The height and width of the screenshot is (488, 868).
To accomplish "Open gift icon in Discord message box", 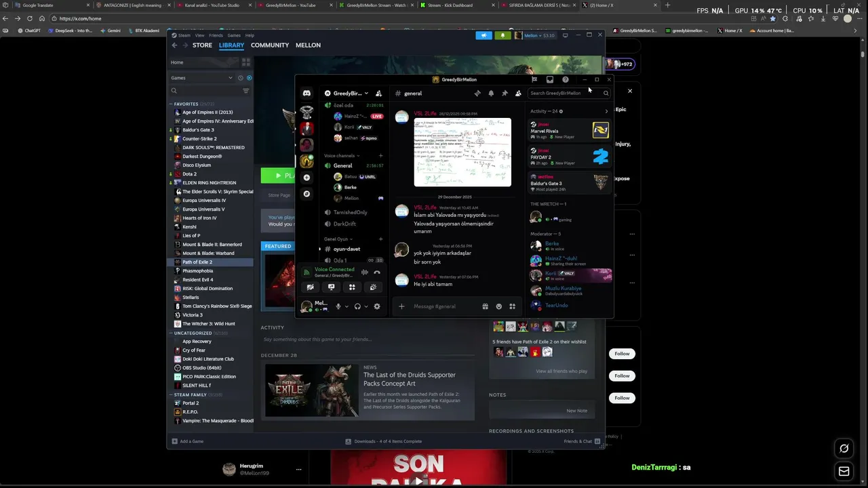I will (485, 306).
